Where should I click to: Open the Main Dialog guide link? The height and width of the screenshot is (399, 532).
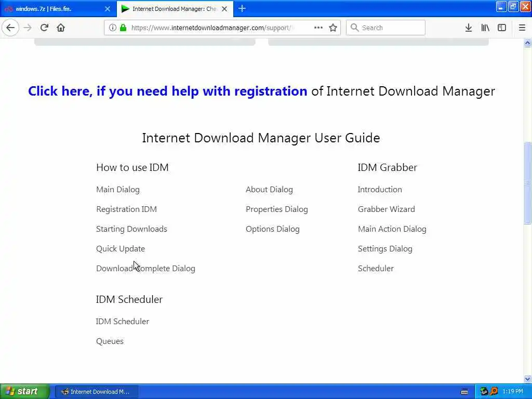click(118, 189)
